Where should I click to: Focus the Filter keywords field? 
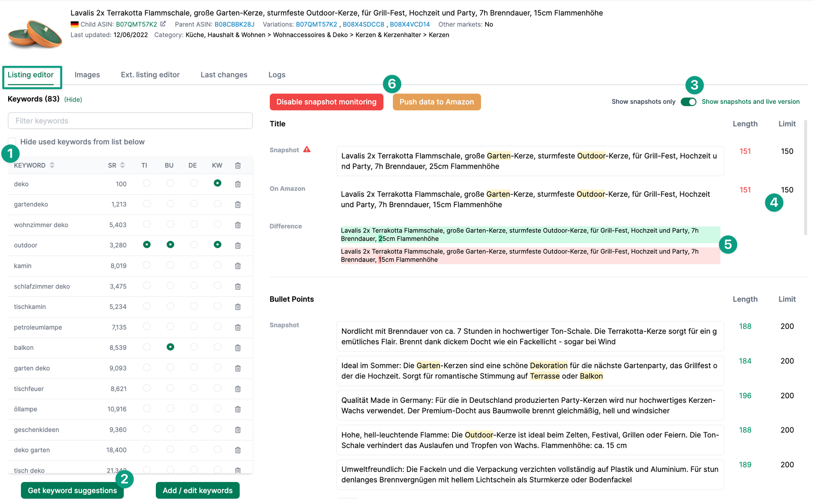(x=130, y=121)
